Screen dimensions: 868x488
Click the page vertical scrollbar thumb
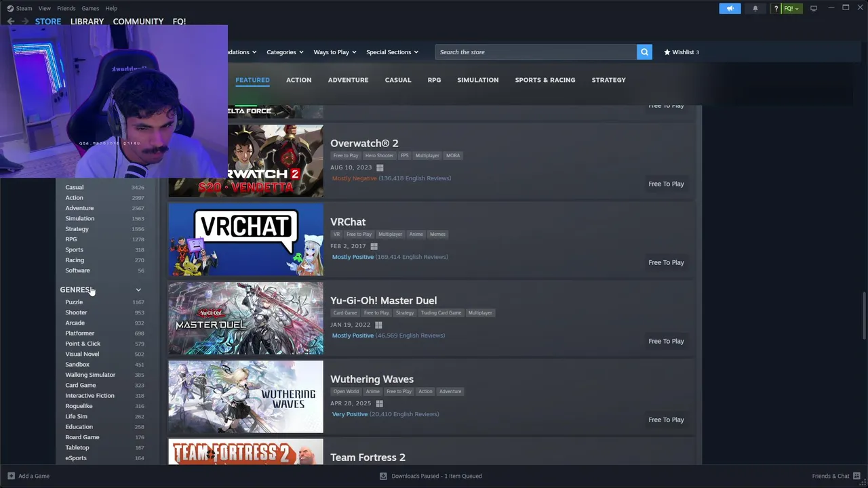point(864,316)
